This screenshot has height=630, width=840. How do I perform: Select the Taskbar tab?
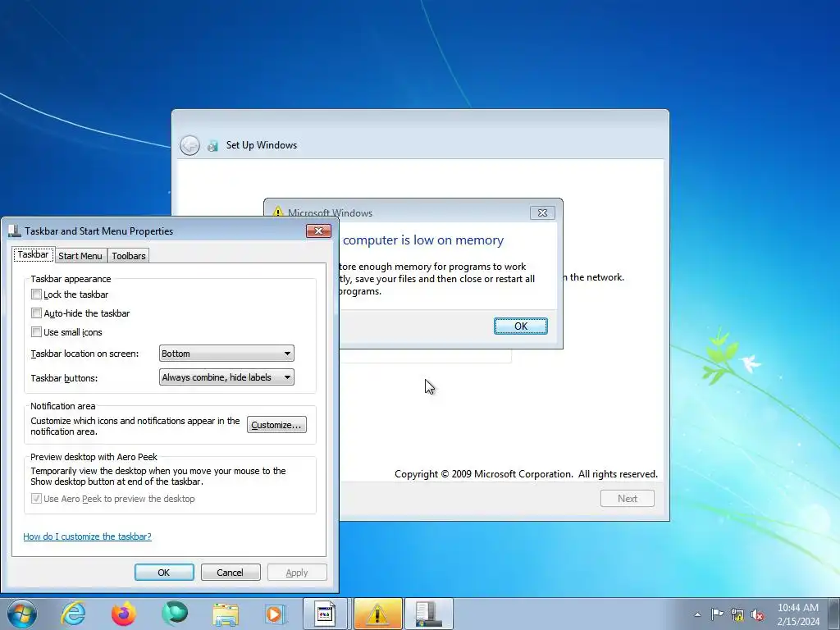tap(33, 254)
